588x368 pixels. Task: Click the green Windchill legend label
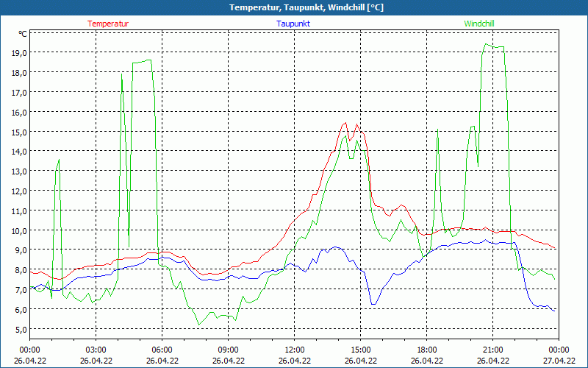click(479, 24)
